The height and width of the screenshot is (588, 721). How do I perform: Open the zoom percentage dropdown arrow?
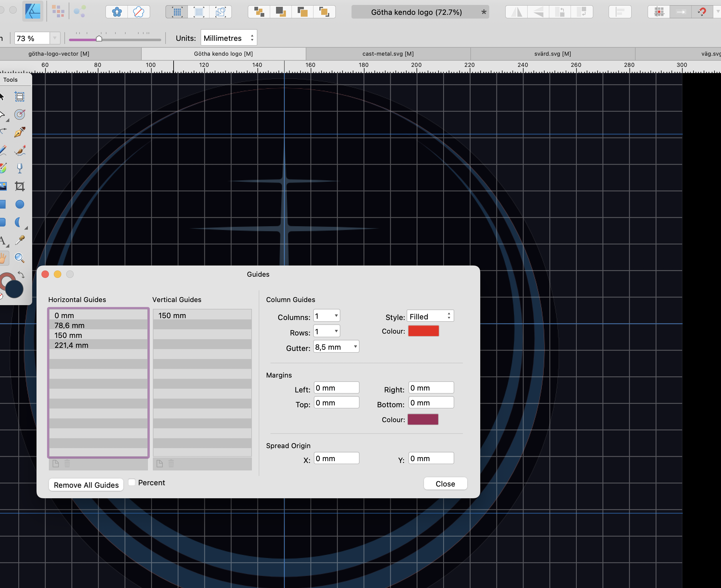coord(55,38)
